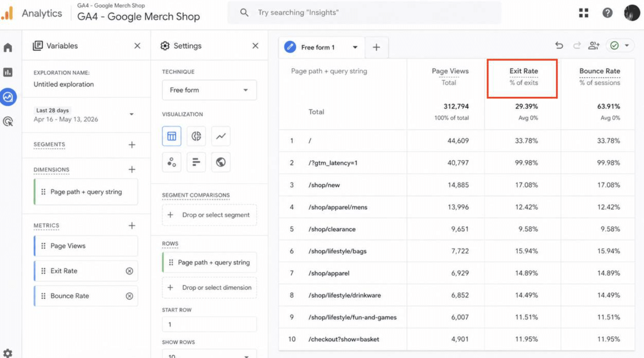Share the exploration with users
Screen dimensions: 644x358
coord(594,46)
